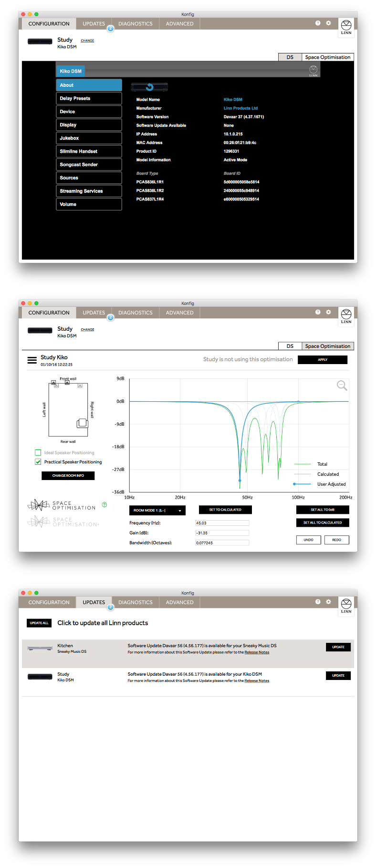
Task: Click Study Kiko DSM image in updates list
Action: 40,677
